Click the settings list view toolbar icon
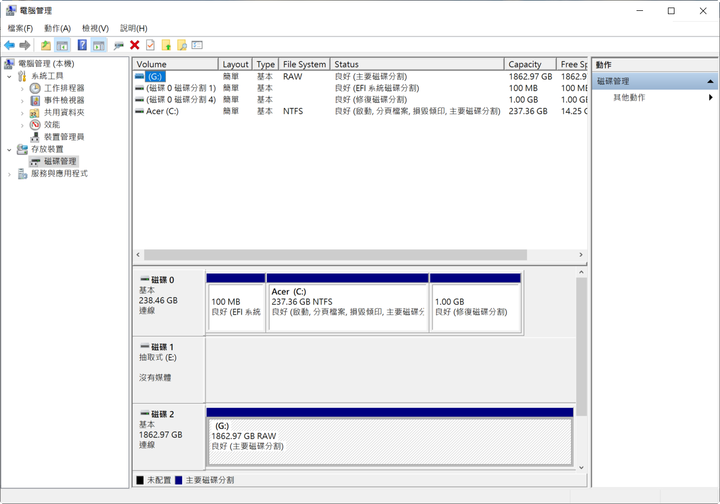This screenshot has width=720, height=504. pos(197,45)
